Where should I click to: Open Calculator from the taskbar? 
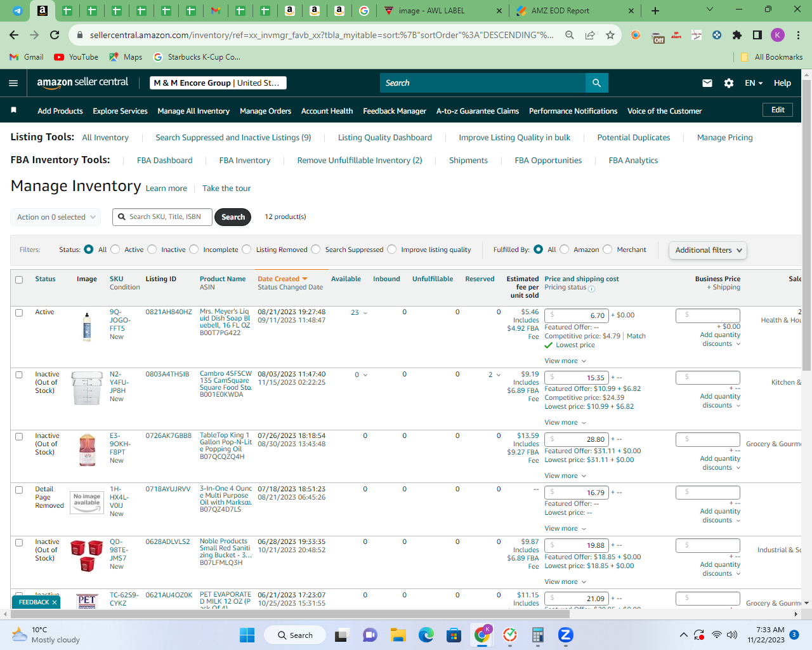click(x=538, y=635)
